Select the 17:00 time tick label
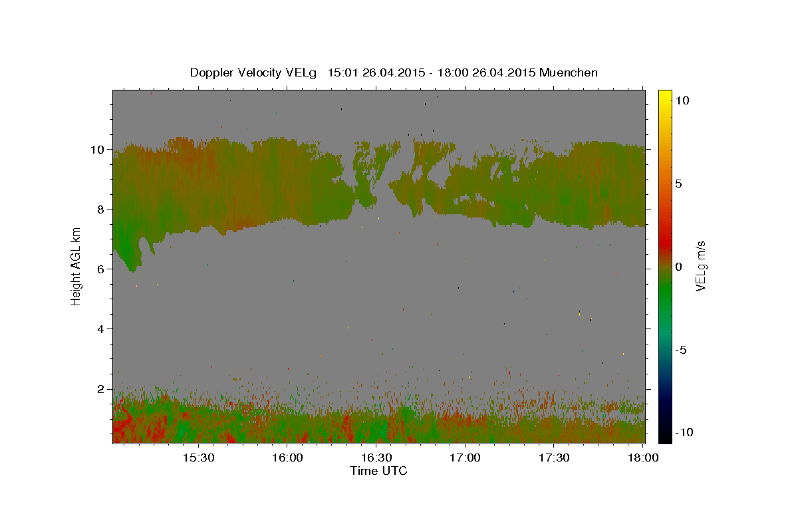798x532 pixels. tap(465, 458)
